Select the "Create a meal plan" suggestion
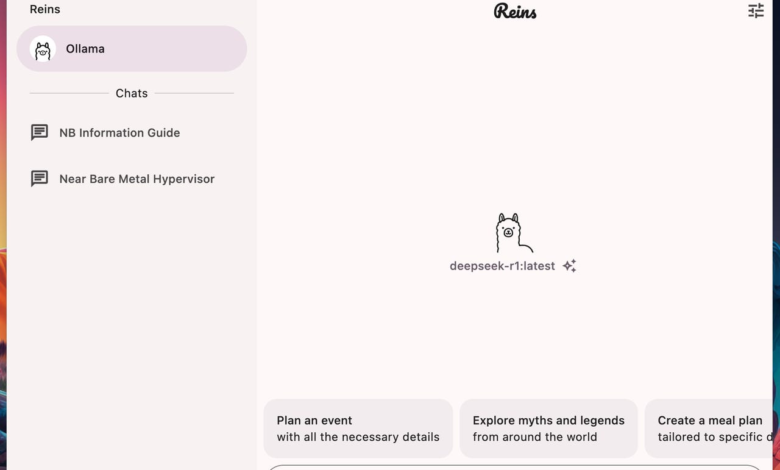Image resolution: width=780 pixels, height=470 pixels. tap(710, 420)
